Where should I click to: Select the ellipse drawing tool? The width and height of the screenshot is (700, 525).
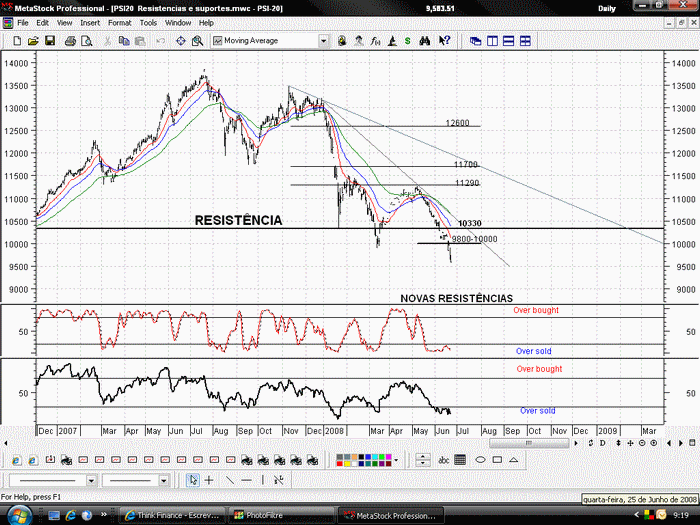click(480, 459)
